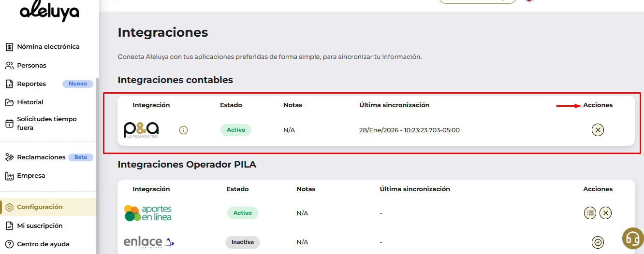Click the Enlace Operativo logo
The width and height of the screenshot is (644, 254).
[148, 242]
